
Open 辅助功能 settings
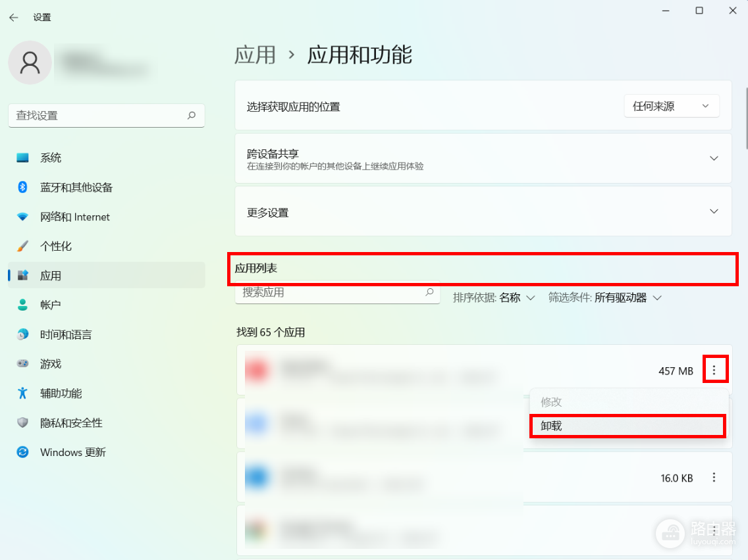[x=107, y=394]
